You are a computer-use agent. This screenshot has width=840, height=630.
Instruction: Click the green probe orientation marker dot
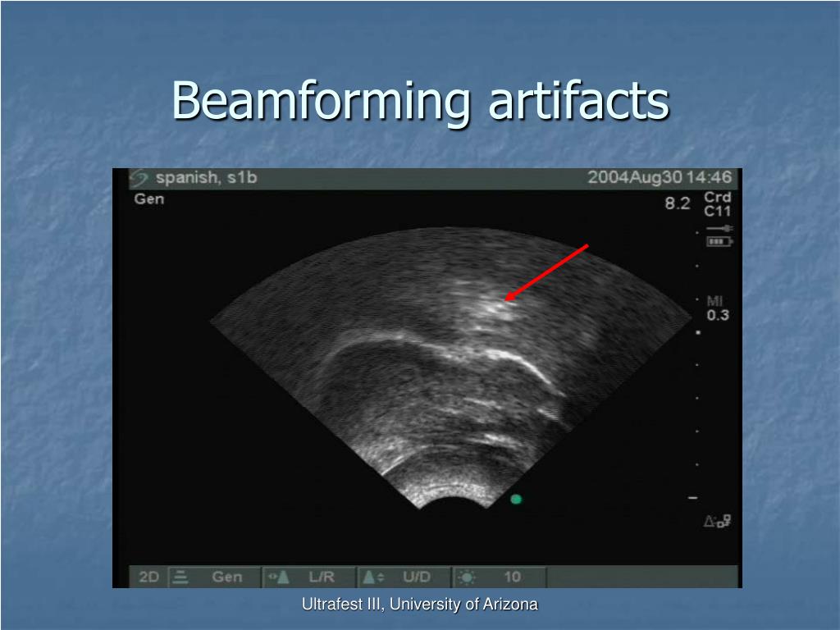click(x=516, y=500)
